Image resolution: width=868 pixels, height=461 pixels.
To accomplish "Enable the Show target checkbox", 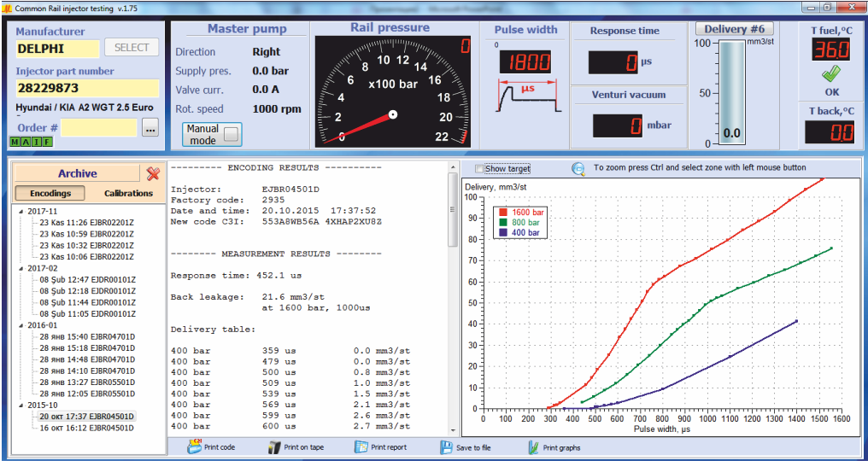I will pos(478,168).
